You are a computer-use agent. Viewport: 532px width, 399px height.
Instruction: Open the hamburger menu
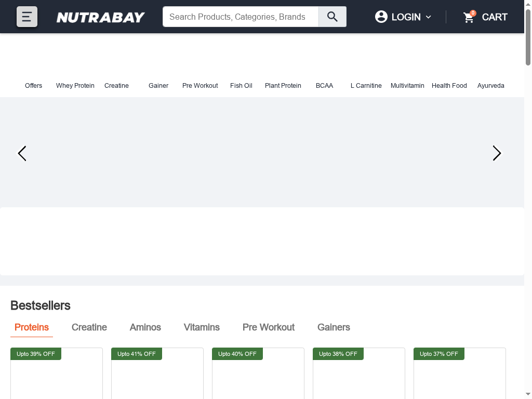coord(27,17)
